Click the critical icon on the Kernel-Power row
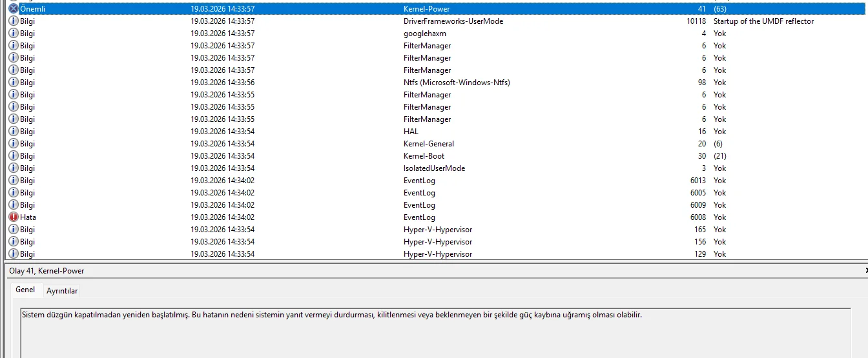The width and height of the screenshot is (868, 358). coord(14,9)
